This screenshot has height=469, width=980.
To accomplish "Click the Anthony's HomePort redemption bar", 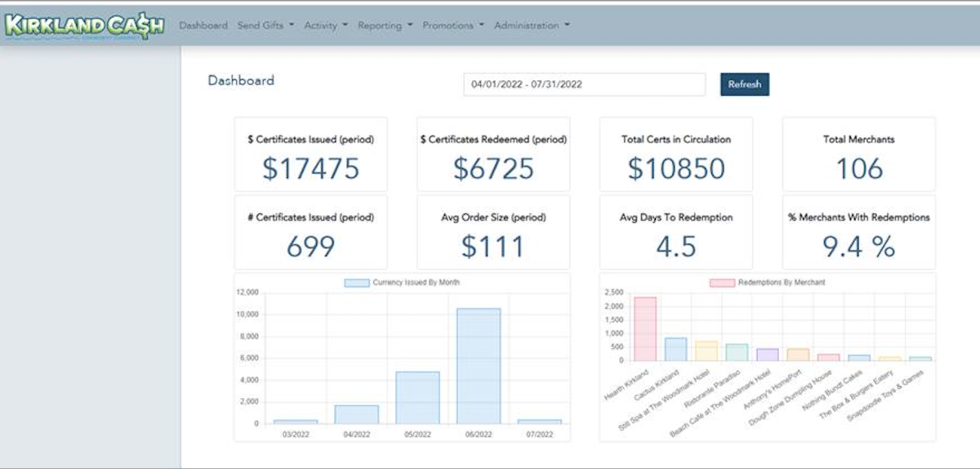I will click(x=798, y=355).
